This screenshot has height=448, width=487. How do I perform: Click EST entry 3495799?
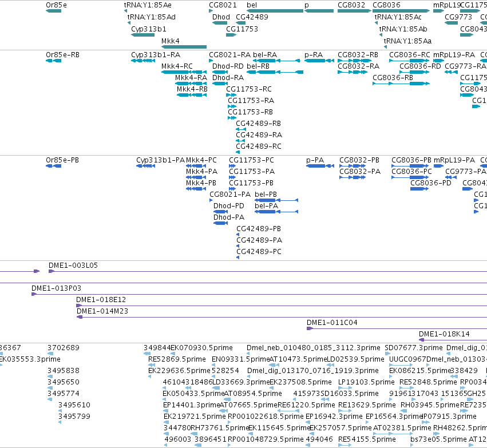click(x=74, y=417)
